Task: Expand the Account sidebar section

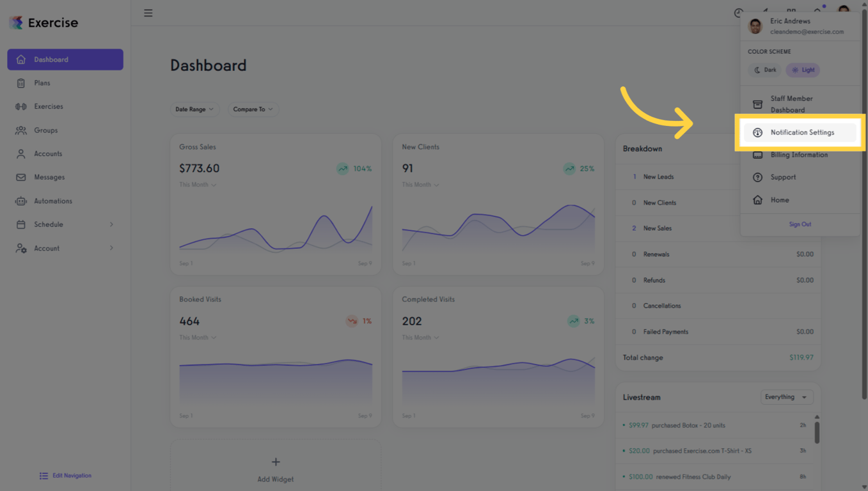Action: pyautogui.click(x=111, y=248)
